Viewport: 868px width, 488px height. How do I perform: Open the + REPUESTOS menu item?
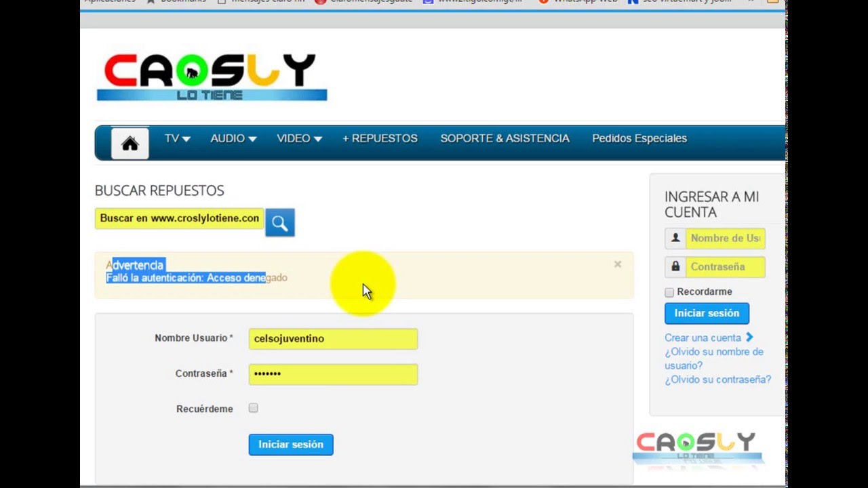click(380, 138)
